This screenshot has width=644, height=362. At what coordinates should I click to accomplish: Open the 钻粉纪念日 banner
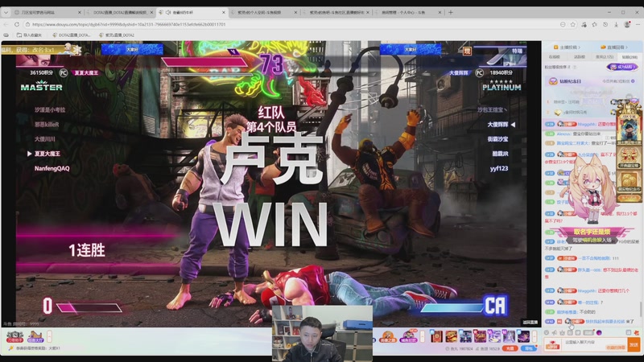(x=592, y=81)
